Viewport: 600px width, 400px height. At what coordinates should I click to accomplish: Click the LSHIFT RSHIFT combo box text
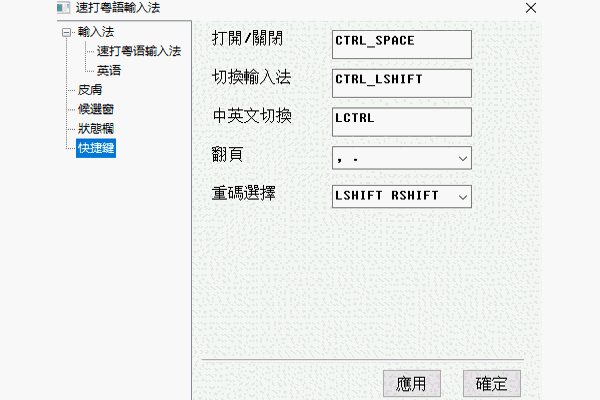tap(386, 196)
